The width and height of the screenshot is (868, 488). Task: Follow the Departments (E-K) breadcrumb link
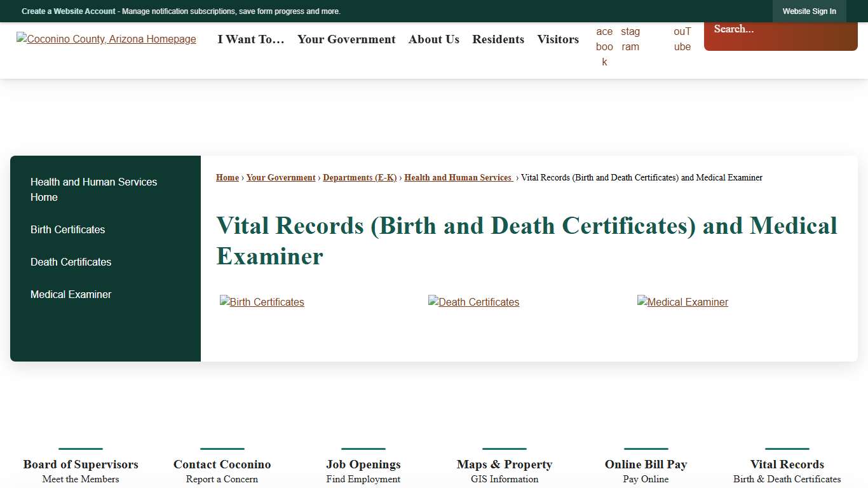(360, 177)
